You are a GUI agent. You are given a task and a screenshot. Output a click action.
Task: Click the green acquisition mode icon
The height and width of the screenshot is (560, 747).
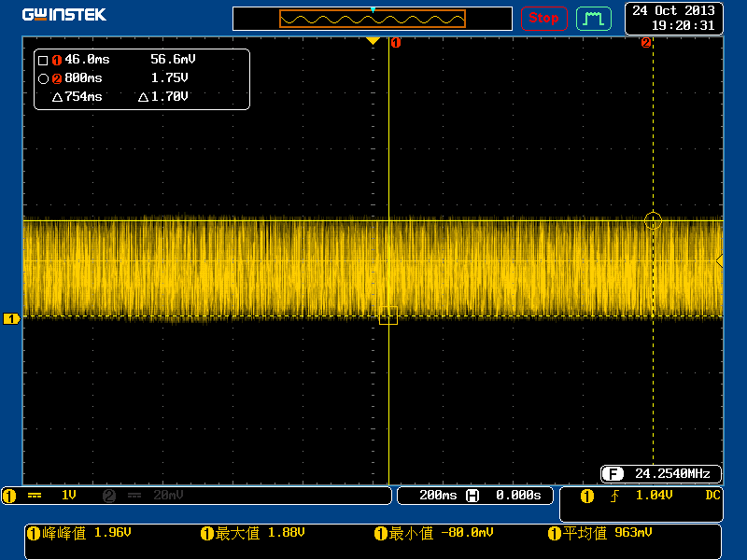point(592,18)
